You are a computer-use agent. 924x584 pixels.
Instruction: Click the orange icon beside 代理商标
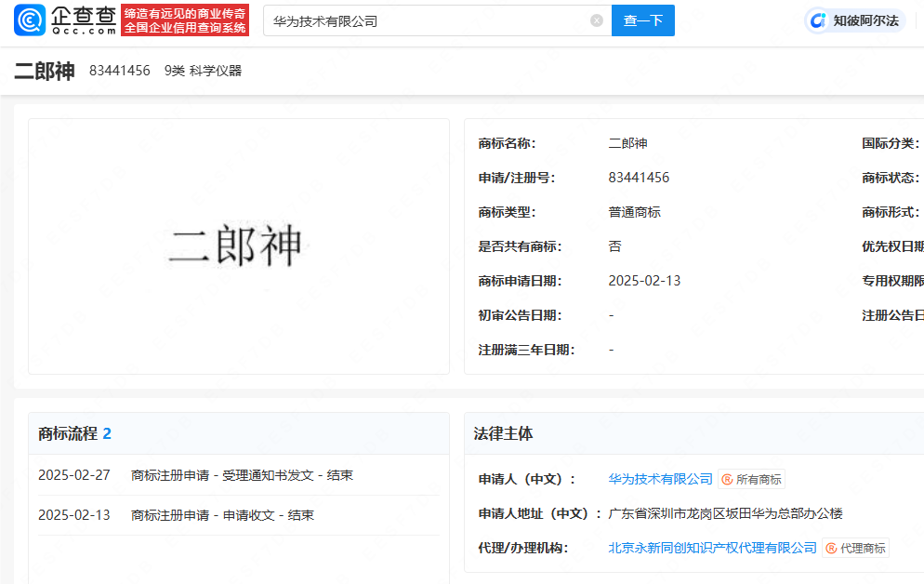click(x=831, y=548)
